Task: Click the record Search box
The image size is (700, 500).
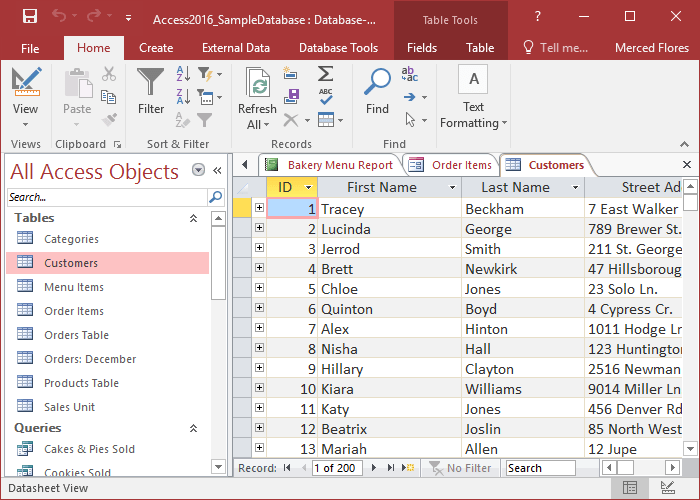Action: (540, 467)
